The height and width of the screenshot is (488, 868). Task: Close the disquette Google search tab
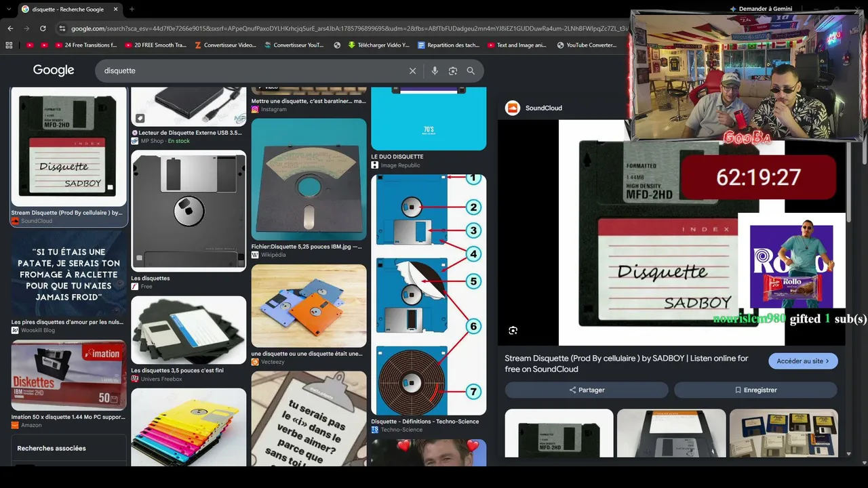pos(116,9)
